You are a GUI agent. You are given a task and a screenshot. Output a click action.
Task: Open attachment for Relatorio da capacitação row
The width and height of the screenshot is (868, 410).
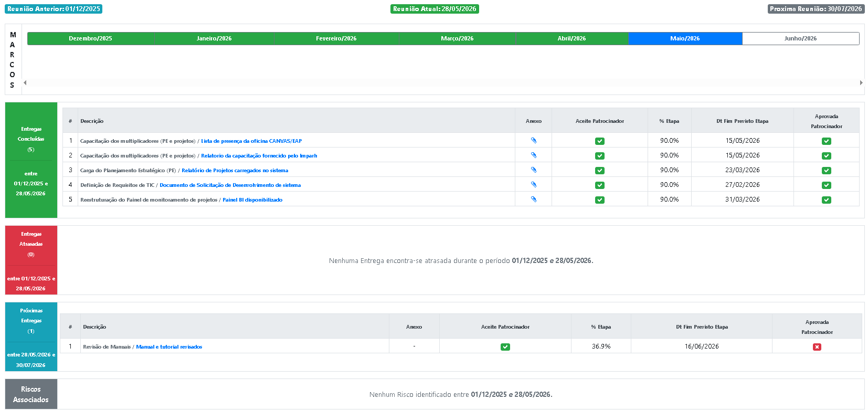[x=534, y=155]
